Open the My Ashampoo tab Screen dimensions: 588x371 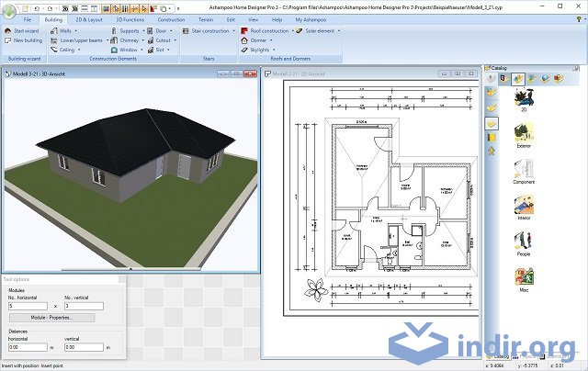coord(311,19)
